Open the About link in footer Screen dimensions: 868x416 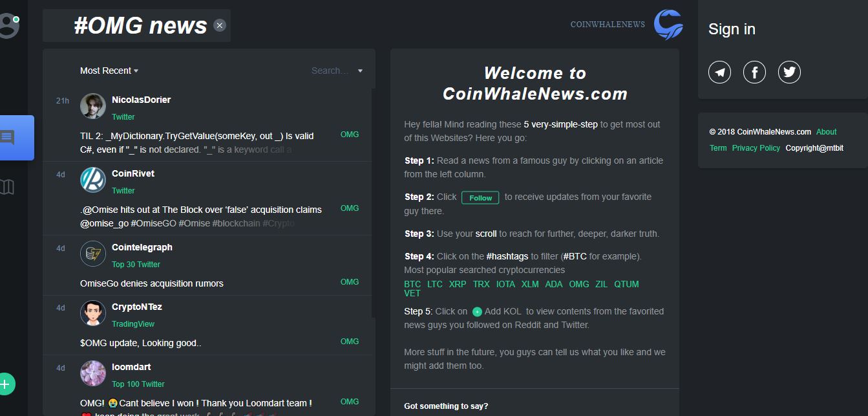(x=826, y=131)
